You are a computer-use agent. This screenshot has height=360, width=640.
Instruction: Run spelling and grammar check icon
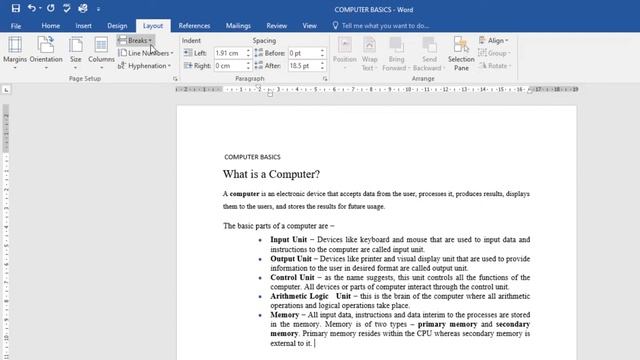67,8
